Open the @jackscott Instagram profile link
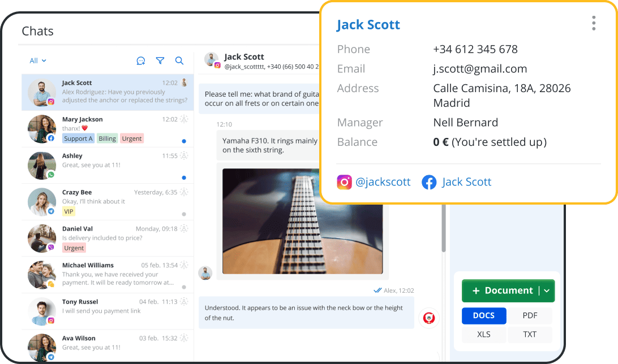The width and height of the screenshot is (618, 364). point(383,182)
